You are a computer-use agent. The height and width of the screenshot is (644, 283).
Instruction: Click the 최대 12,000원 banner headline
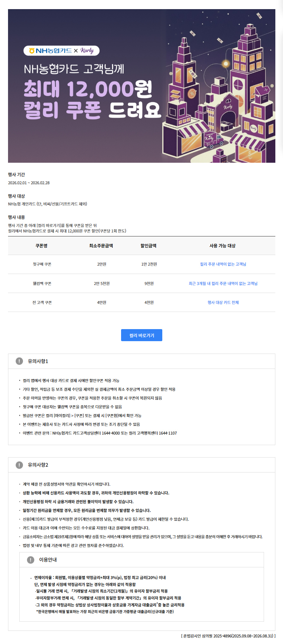click(88, 89)
